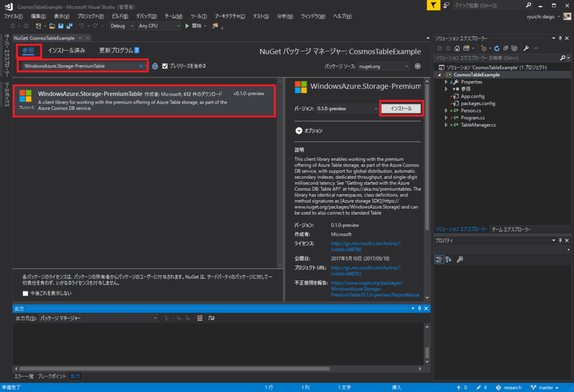Click the feedback filter icon in title bar

pyautogui.click(x=433, y=5)
